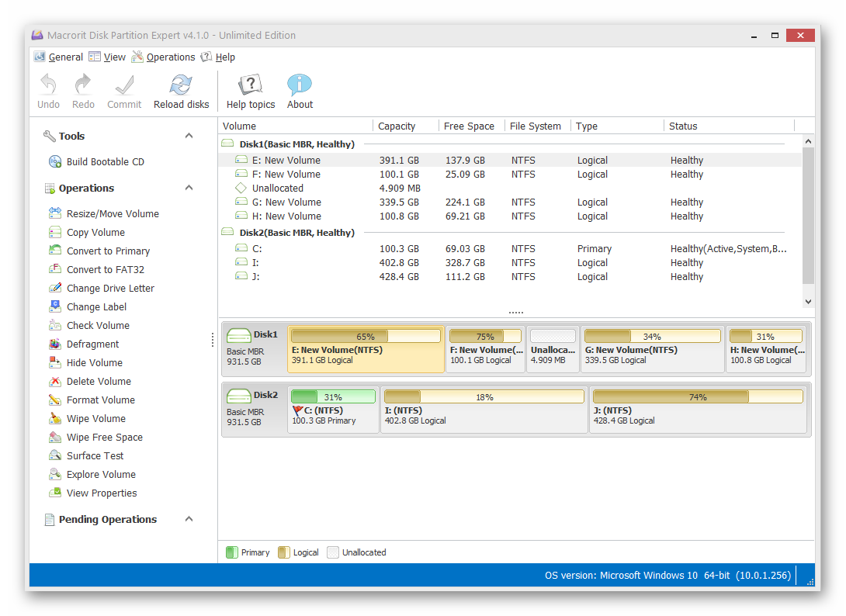This screenshot has width=846, height=616.
Task: Collapse the Pending Operations section
Action: click(189, 520)
